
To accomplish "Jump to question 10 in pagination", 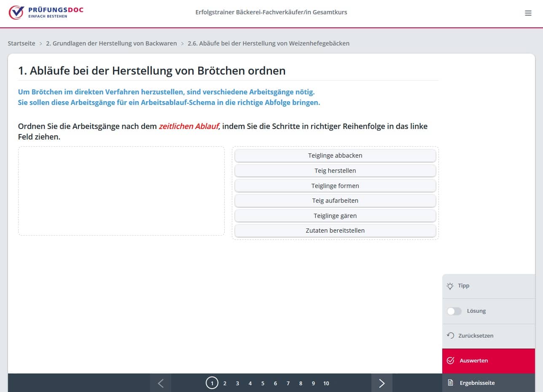I will point(326,383).
